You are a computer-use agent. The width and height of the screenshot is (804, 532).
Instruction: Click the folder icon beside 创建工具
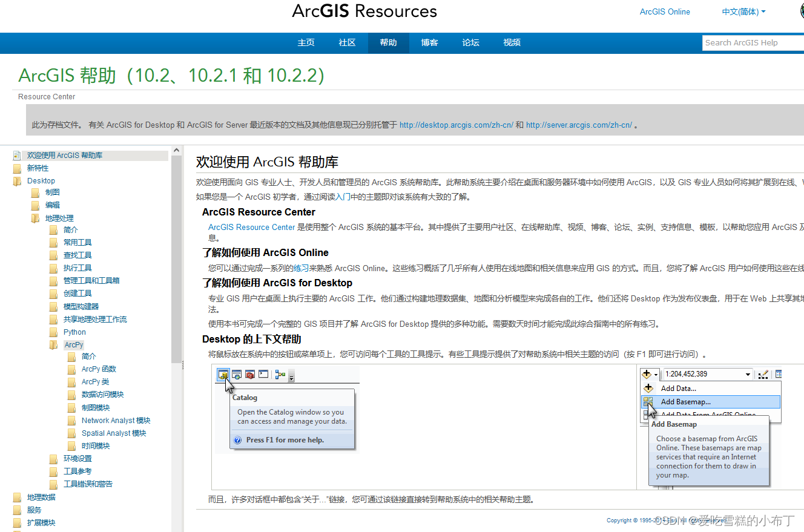[53, 294]
